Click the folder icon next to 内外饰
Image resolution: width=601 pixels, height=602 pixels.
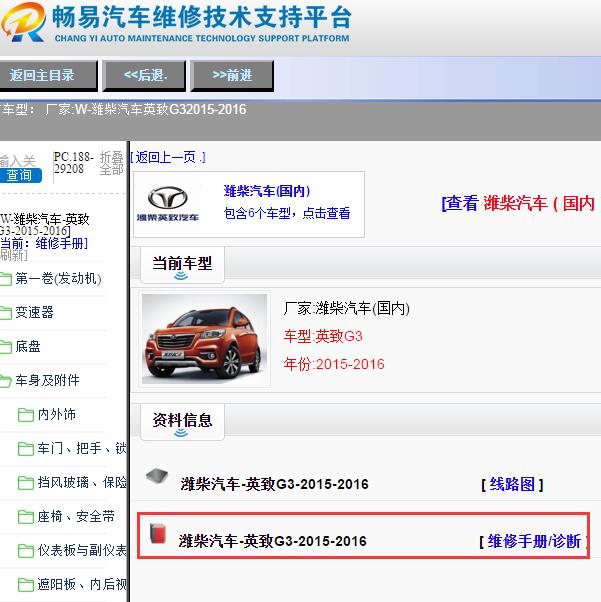[x=26, y=415]
